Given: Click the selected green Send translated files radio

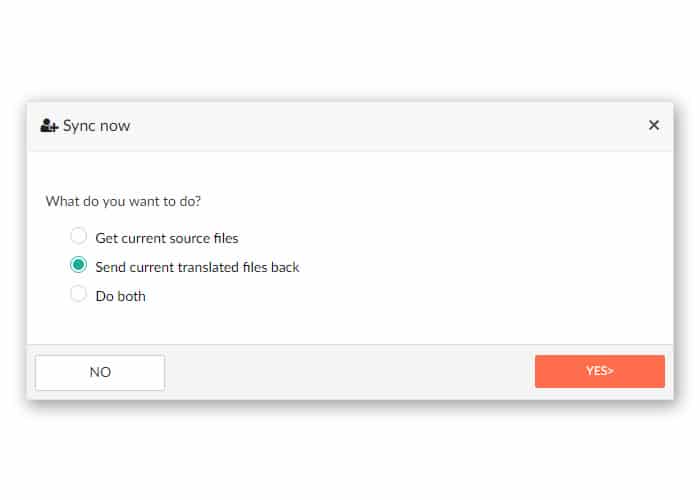Looking at the screenshot, I should click(79, 265).
